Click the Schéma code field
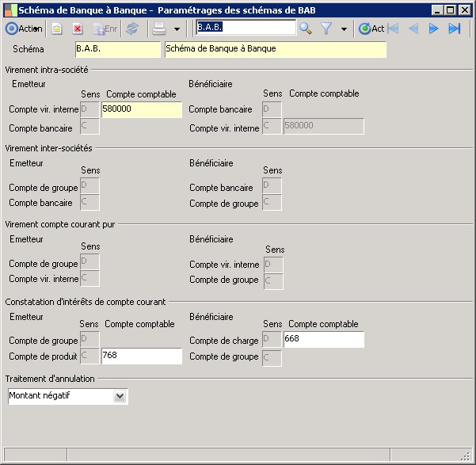This screenshot has width=476, height=465. point(116,50)
